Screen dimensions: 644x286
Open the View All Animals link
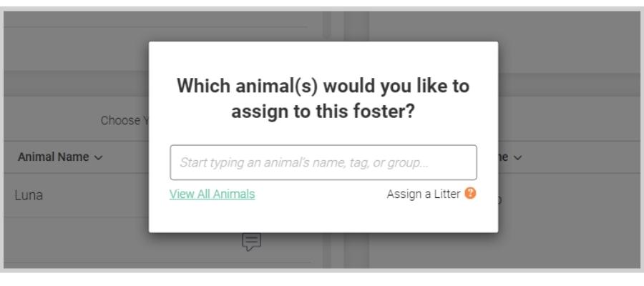(213, 194)
